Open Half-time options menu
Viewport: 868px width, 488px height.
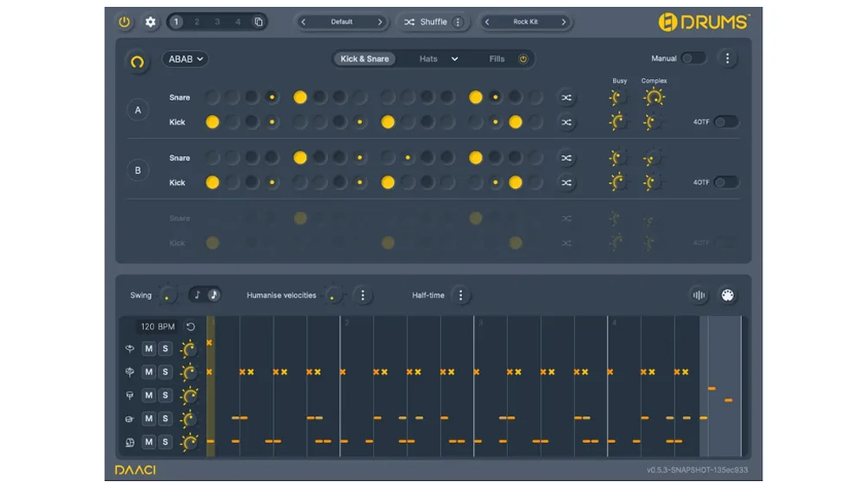point(460,296)
